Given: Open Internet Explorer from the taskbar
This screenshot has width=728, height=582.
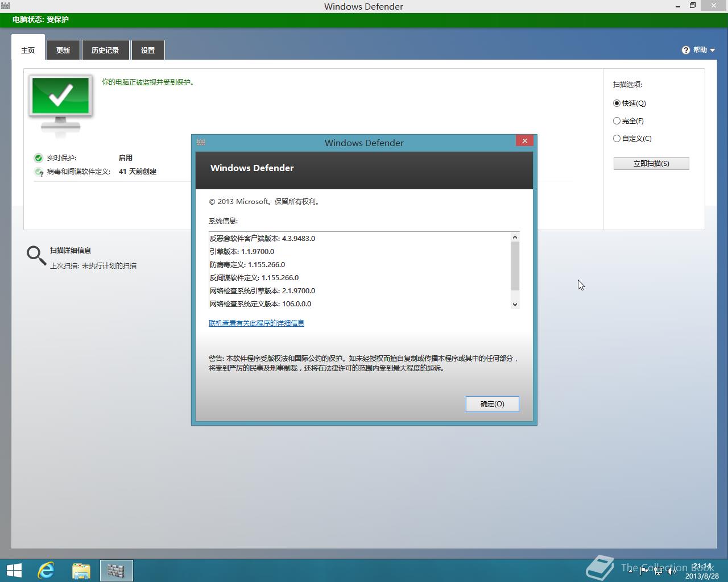Looking at the screenshot, I should (x=45, y=570).
